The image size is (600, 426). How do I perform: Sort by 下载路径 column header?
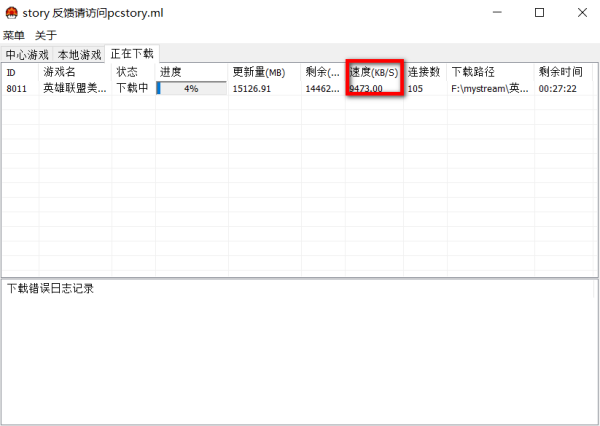tap(473, 72)
